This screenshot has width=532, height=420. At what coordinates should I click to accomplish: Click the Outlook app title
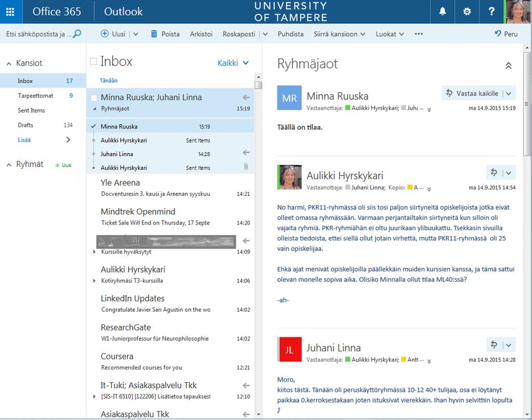pyautogui.click(x=123, y=11)
